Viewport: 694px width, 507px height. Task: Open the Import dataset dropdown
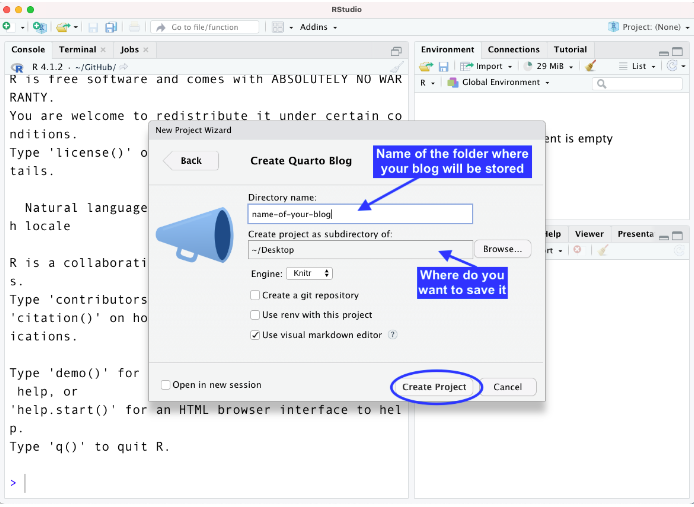click(490, 66)
